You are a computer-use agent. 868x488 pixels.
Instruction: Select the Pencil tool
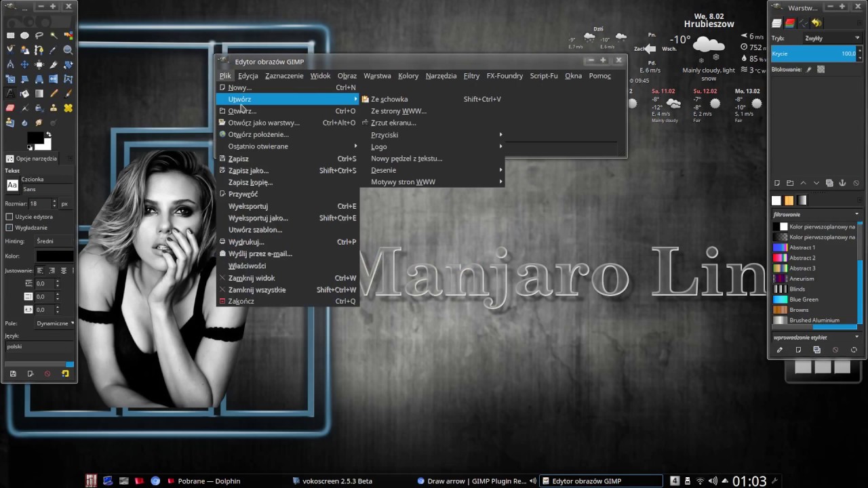(54, 94)
